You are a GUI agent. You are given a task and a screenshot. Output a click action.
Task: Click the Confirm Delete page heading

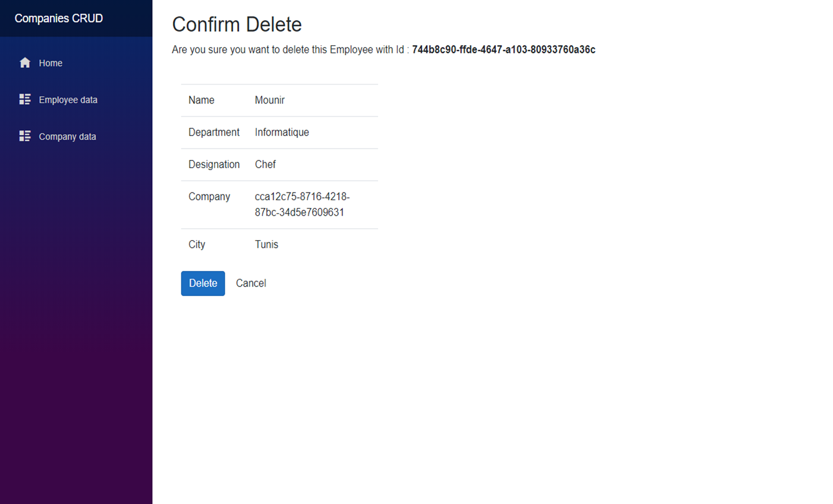click(237, 24)
